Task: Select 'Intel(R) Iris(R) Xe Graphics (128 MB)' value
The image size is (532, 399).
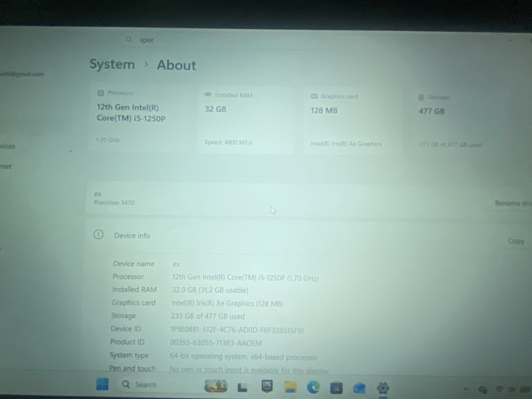Action: (227, 303)
